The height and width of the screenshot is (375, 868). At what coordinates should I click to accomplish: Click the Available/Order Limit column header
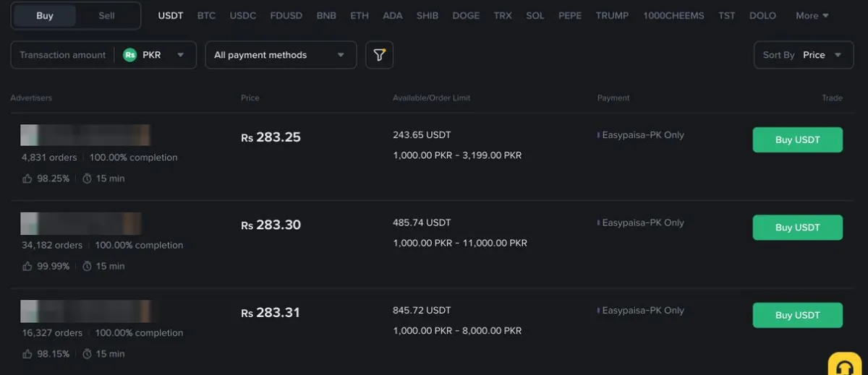[x=432, y=98]
